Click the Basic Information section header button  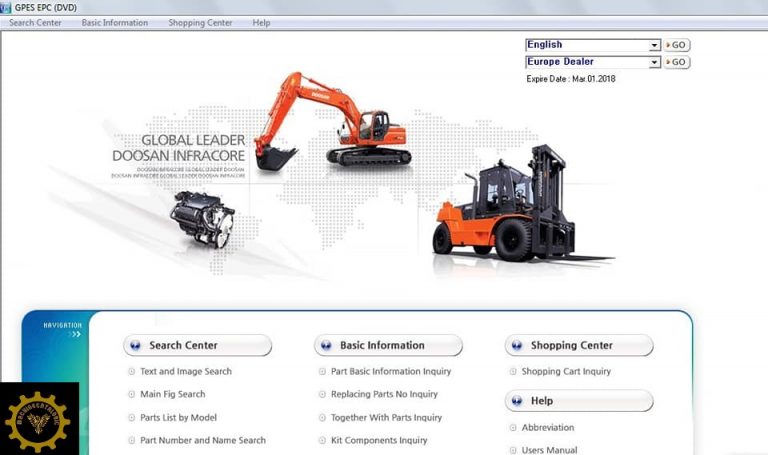[x=388, y=345]
